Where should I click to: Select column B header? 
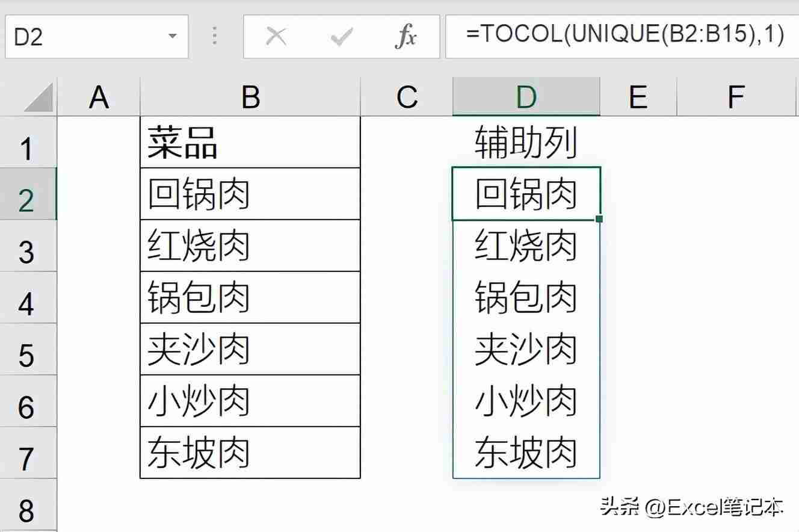point(250,96)
